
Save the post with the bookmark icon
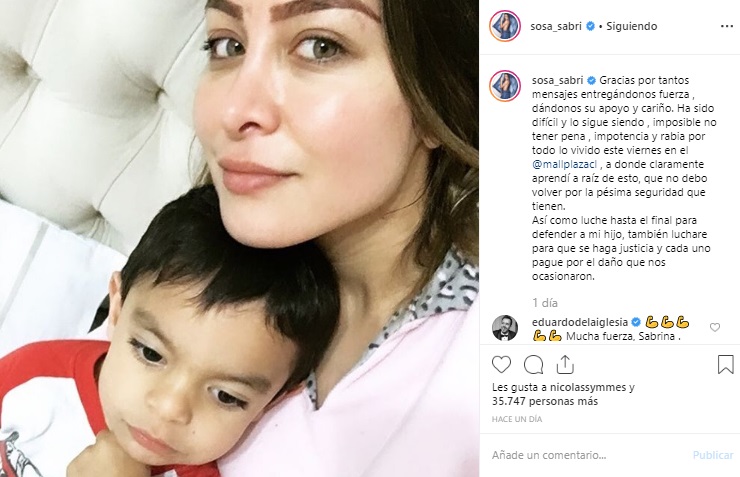725,364
